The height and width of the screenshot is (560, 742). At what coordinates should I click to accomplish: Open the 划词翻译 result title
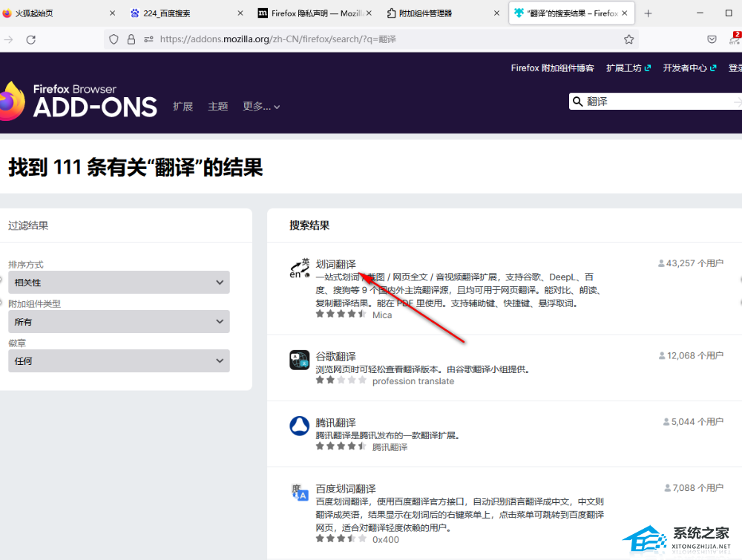pyautogui.click(x=335, y=264)
